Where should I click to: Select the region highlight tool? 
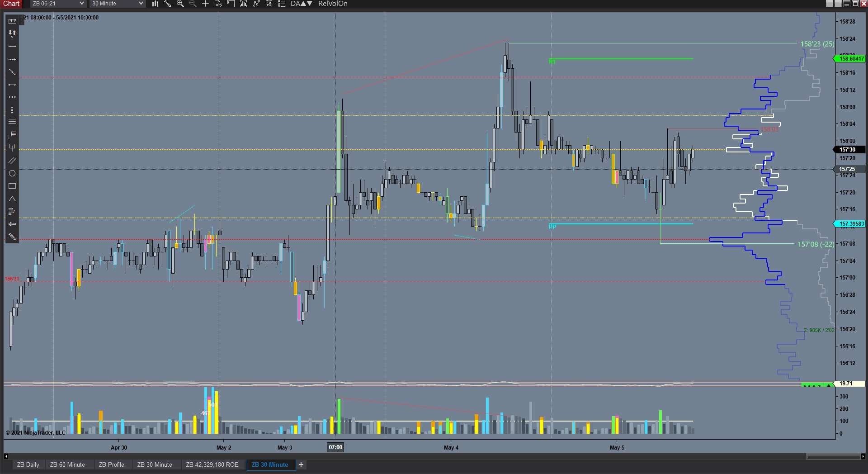click(12, 224)
